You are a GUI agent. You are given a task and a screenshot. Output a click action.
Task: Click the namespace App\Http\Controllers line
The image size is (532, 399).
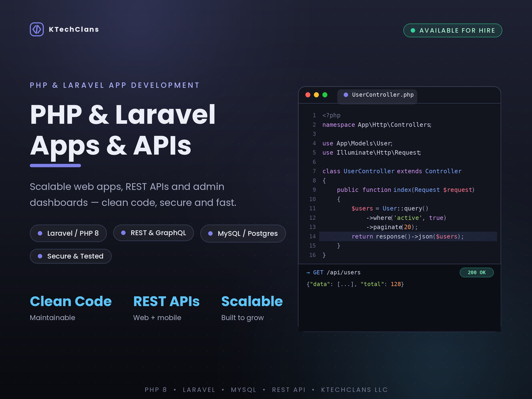[x=377, y=125]
